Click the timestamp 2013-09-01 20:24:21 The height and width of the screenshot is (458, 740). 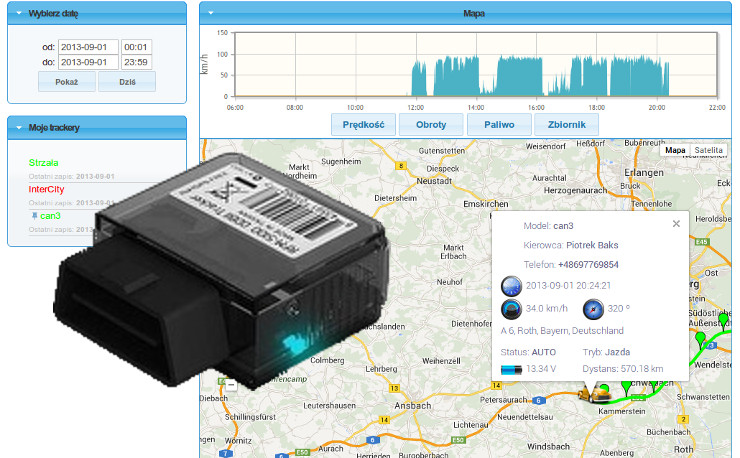pos(568,286)
